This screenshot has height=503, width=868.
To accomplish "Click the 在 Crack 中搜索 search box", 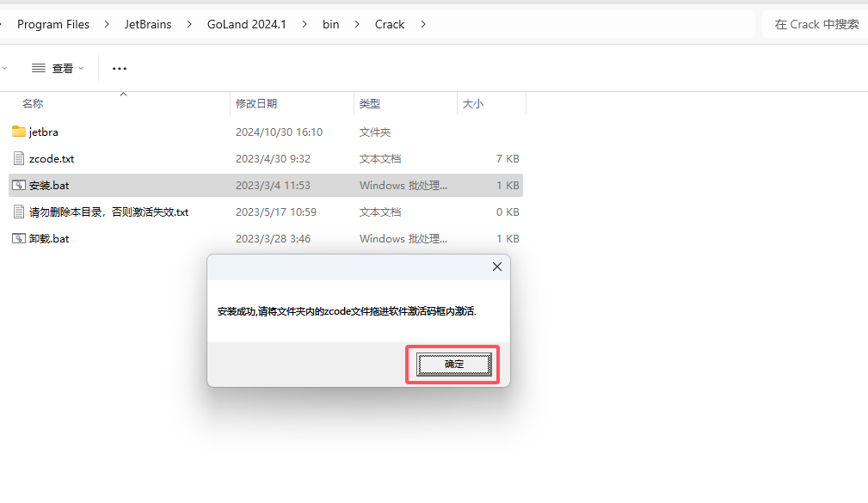I will click(816, 24).
